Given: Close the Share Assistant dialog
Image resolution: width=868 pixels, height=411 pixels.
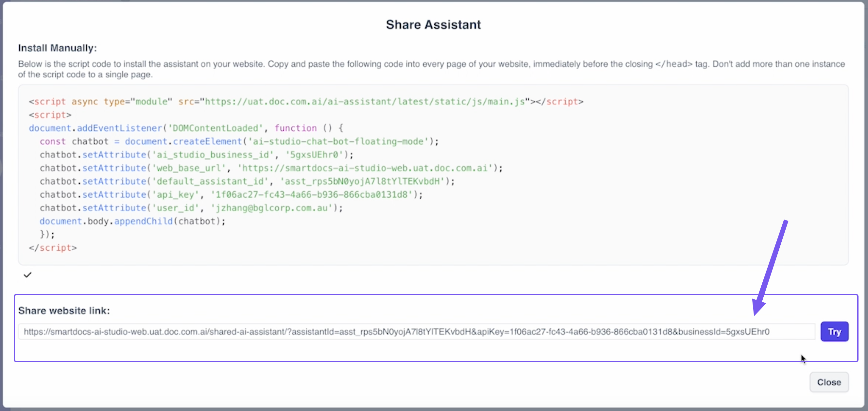Looking at the screenshot, I should 829,382.
